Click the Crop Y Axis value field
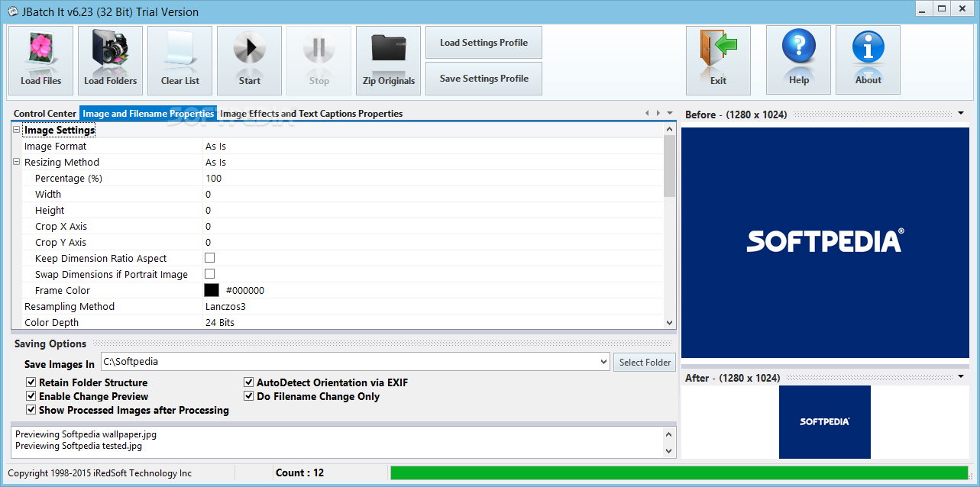This screenshot has height=487, width=980. (432, 242)
